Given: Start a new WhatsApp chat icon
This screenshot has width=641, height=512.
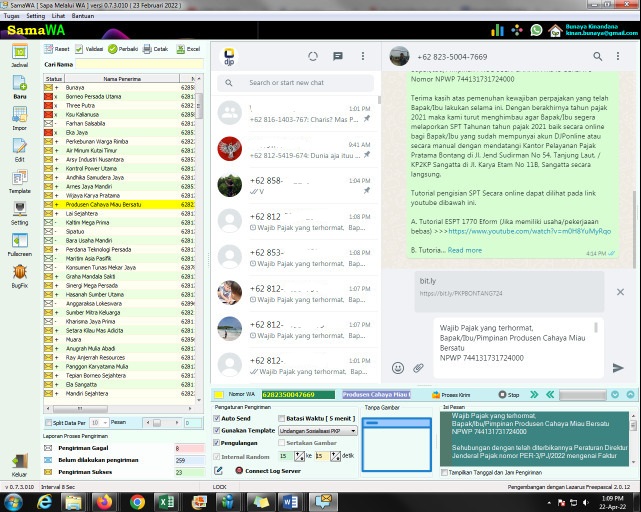Looking at the screenshot, I should 338,56.
